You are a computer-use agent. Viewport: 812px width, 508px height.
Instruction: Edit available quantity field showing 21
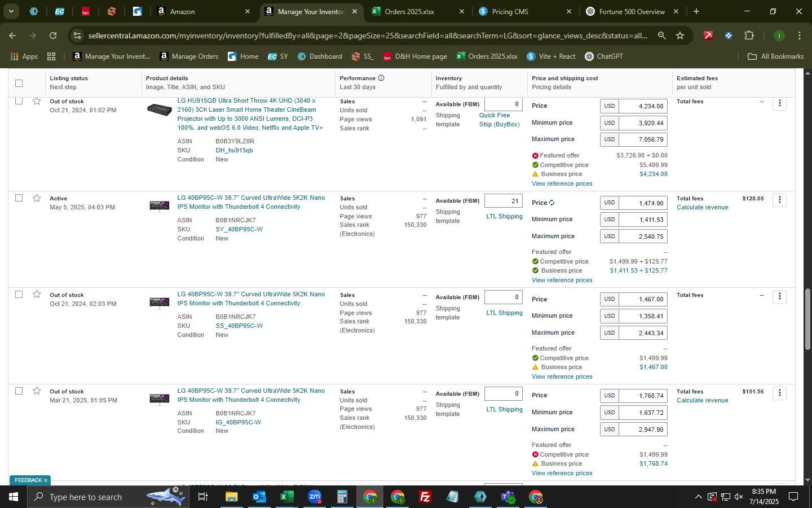pyautogui.click(x=503, y=200)
